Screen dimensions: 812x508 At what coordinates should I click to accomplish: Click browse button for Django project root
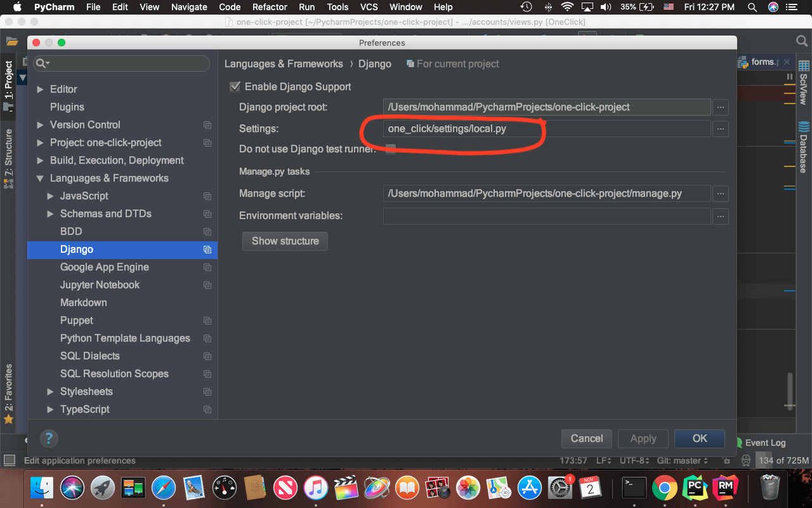tap(720, 107)
